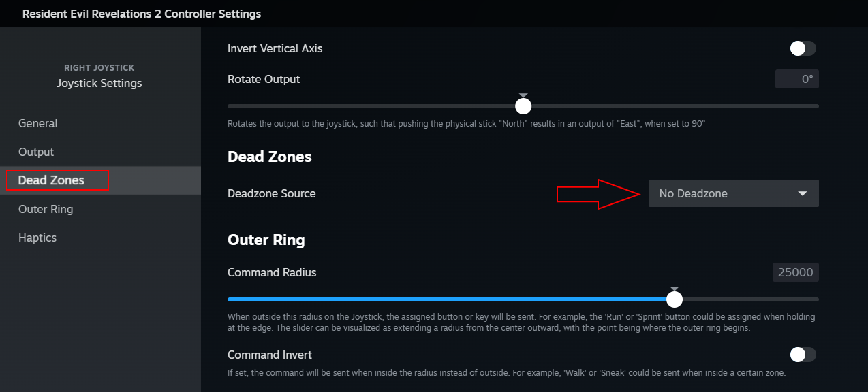Click the Joystick Settings sidebar heading
The width and height of the screenshot is (868, 392).
[x=99, y=83]
